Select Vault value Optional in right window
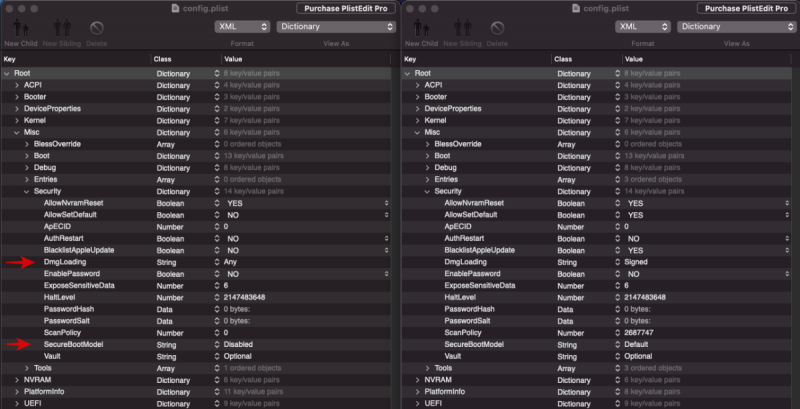Viewport: 800px width, 409px height. click(x=638, y=356)
